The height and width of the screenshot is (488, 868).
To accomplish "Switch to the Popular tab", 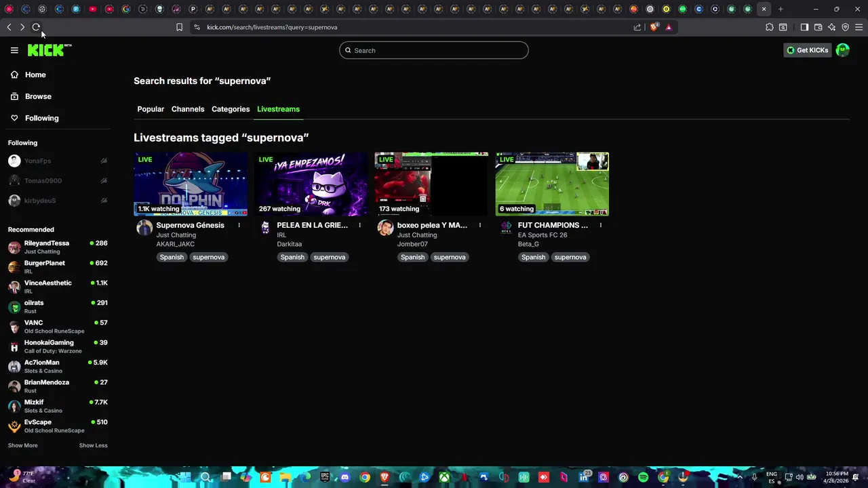I will (x=151, y=109).
